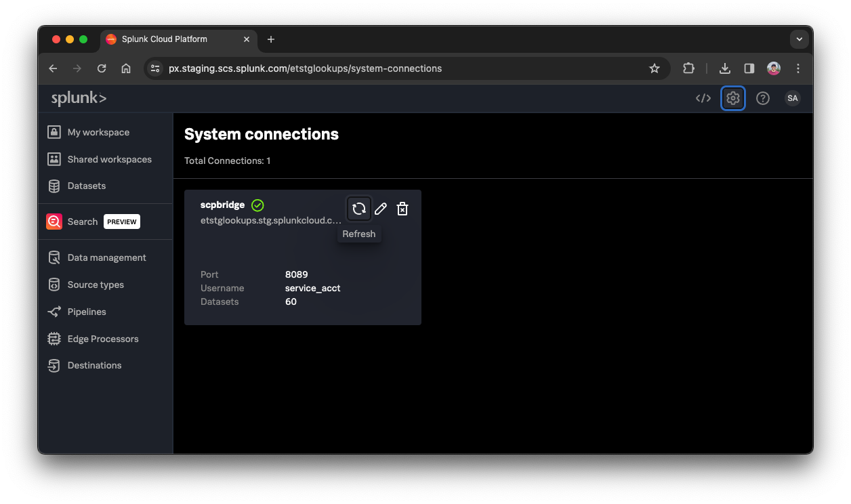The height and width of the screenshot is (504, 851).
Task: Delete the scpbridge connection with trash icon
Action: coord(402,209)
